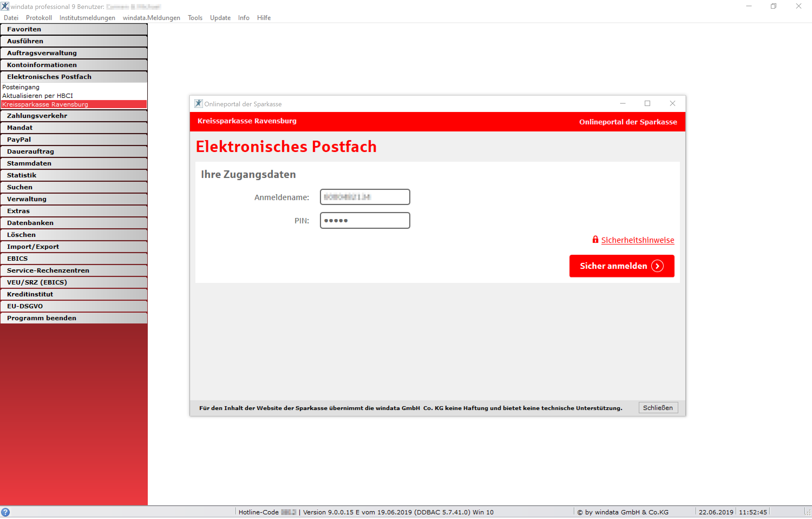Expand the EBICS section
The image size is (812, 519).
[x=74, y=259]
